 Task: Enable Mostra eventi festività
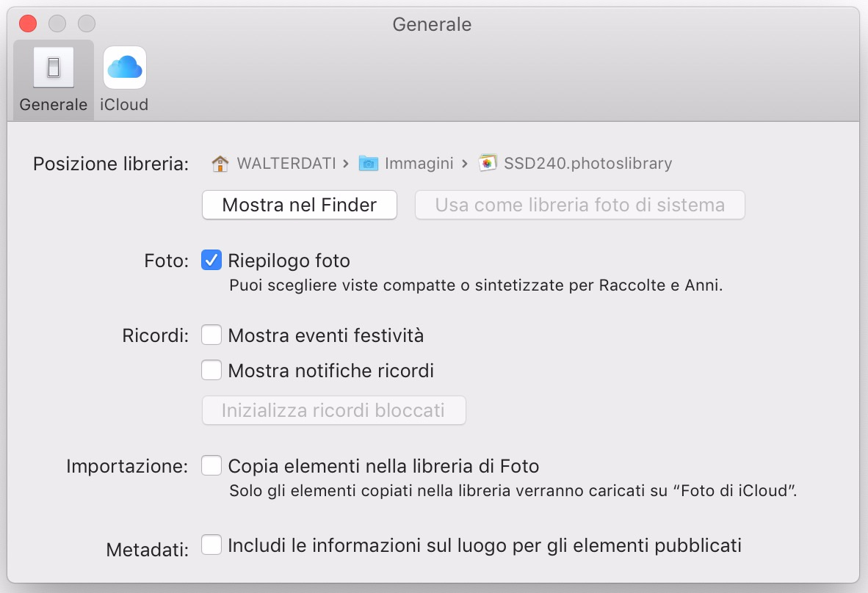[x=211, y=336]
